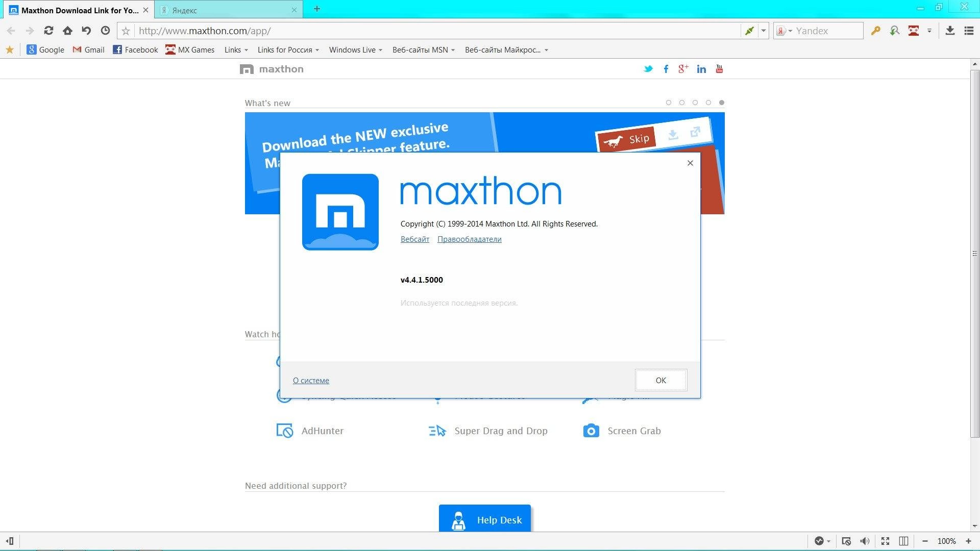Expand the Windows Live bookmarks folder

click(x=356, y=49)
